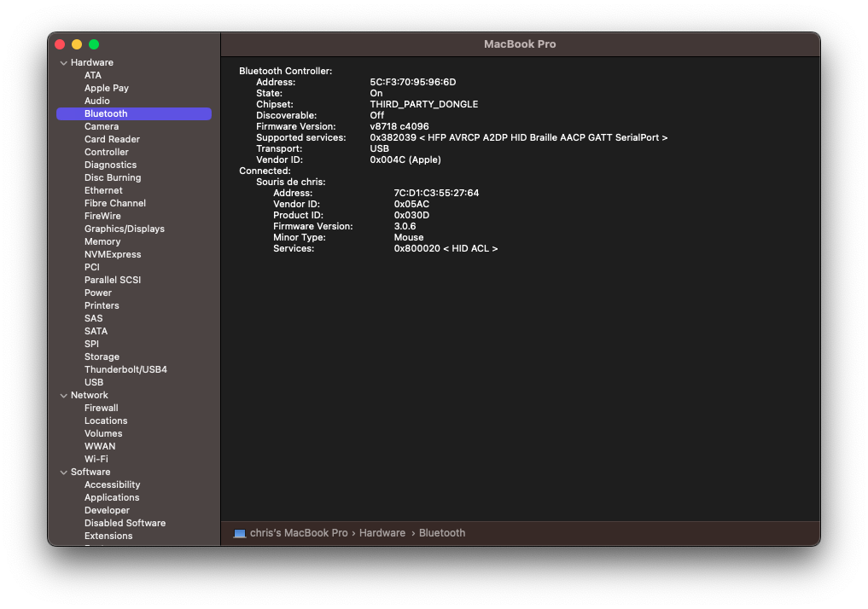Click the yellow minimize window button
Viewport: 868px width, 609px height.
click(77, 44)
